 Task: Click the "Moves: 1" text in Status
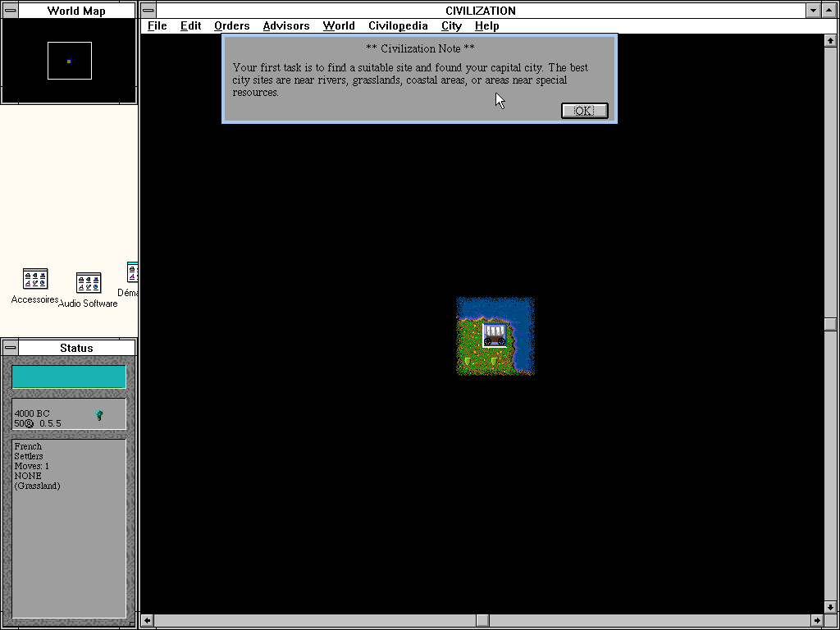[32, 466]
